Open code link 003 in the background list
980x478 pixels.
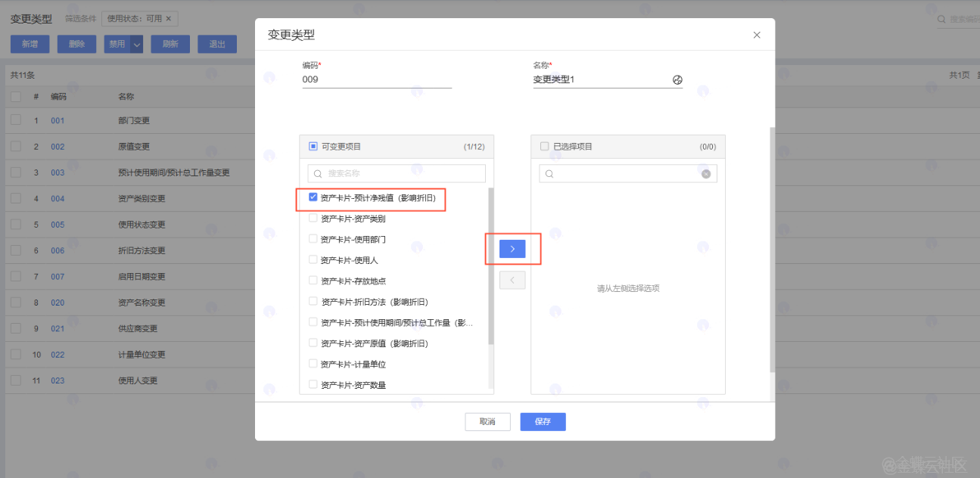(x=58, y=173)
